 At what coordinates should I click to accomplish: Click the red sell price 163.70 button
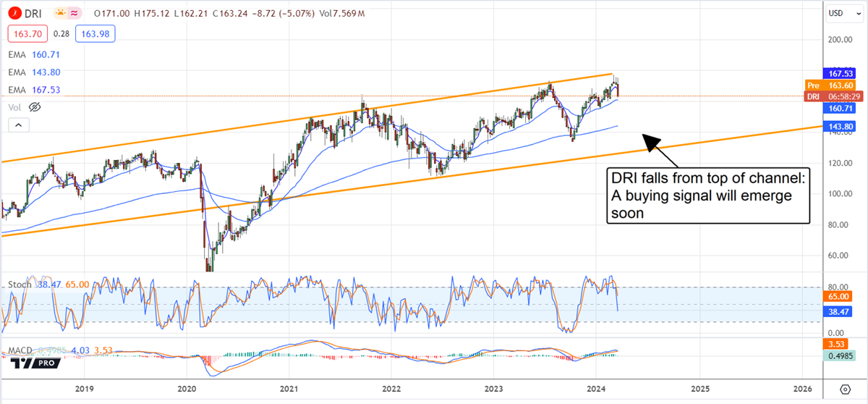tap(25, 33)
